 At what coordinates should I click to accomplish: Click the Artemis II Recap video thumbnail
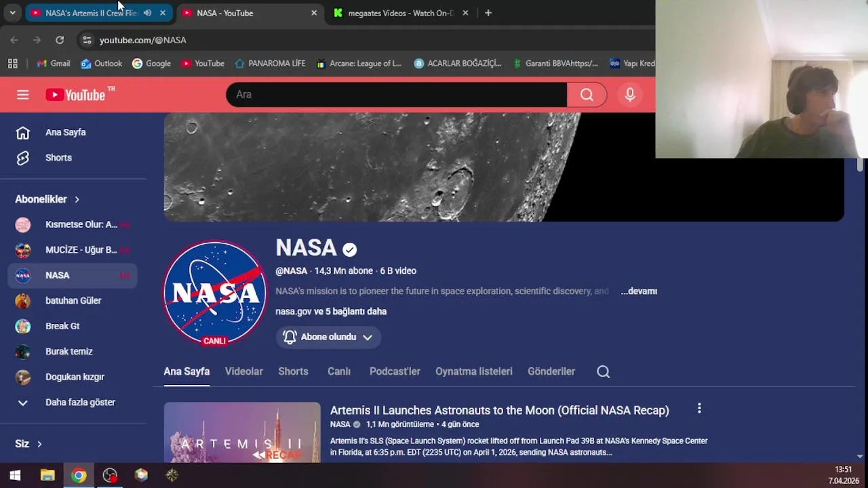pos(242,432)
